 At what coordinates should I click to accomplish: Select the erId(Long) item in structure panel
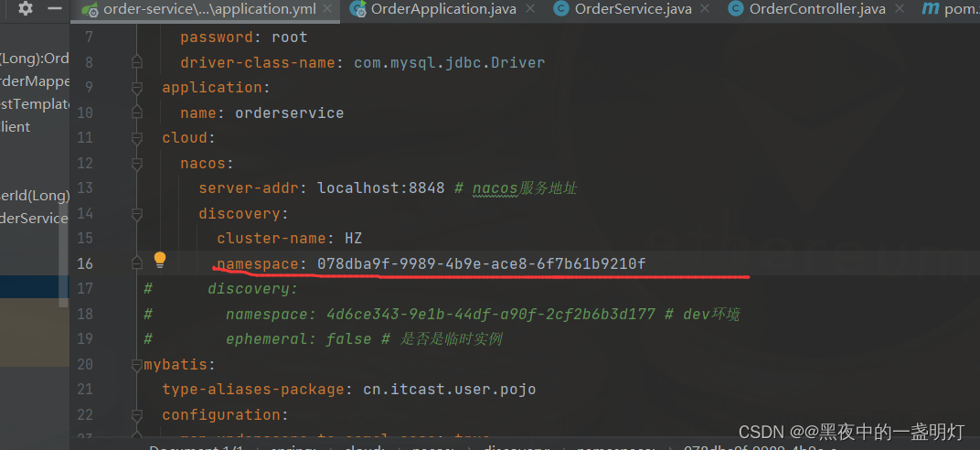35,195
